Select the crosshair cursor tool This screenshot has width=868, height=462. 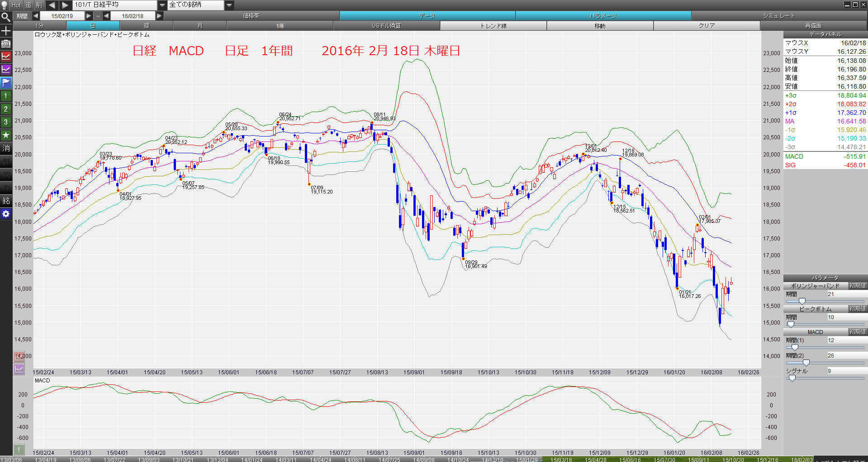(x=6, y=31)
